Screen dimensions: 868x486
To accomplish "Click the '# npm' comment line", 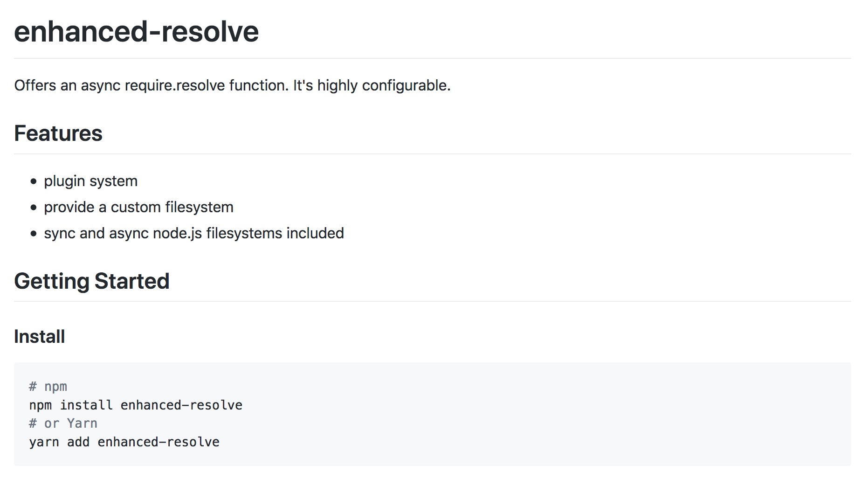I will coord(48,387).
